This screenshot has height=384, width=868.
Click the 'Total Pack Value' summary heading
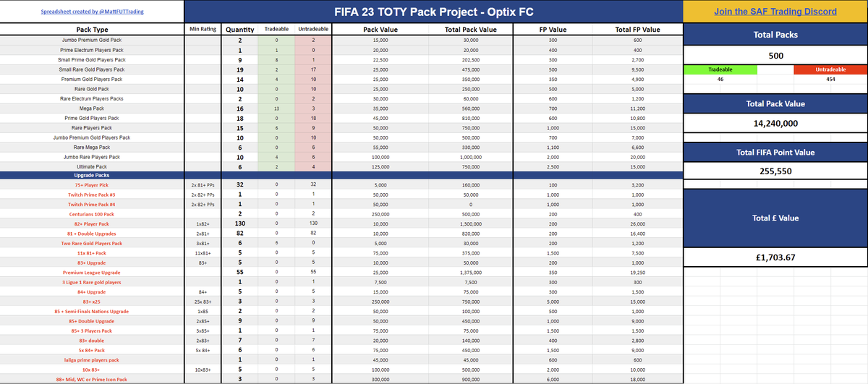coord(775,104)
